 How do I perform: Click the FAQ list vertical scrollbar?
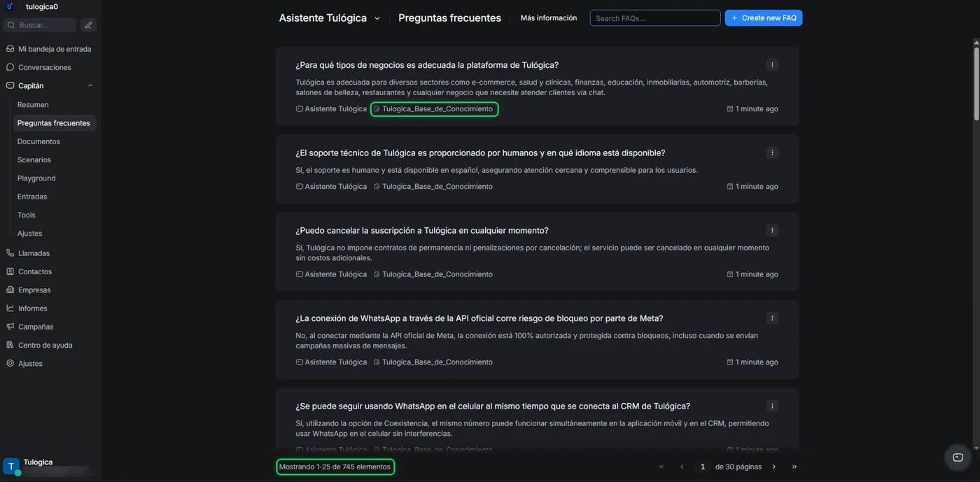976,84
